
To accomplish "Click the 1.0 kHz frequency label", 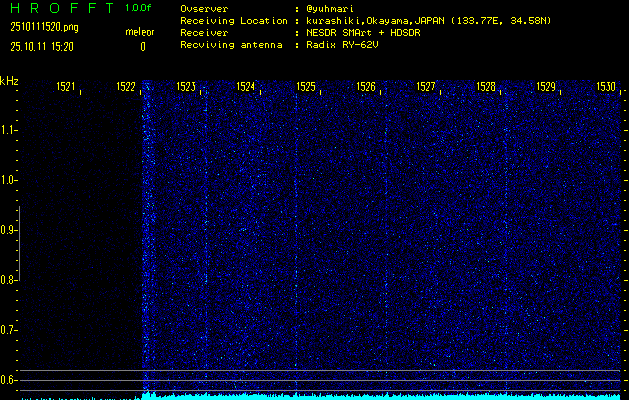I will (9, 181).
